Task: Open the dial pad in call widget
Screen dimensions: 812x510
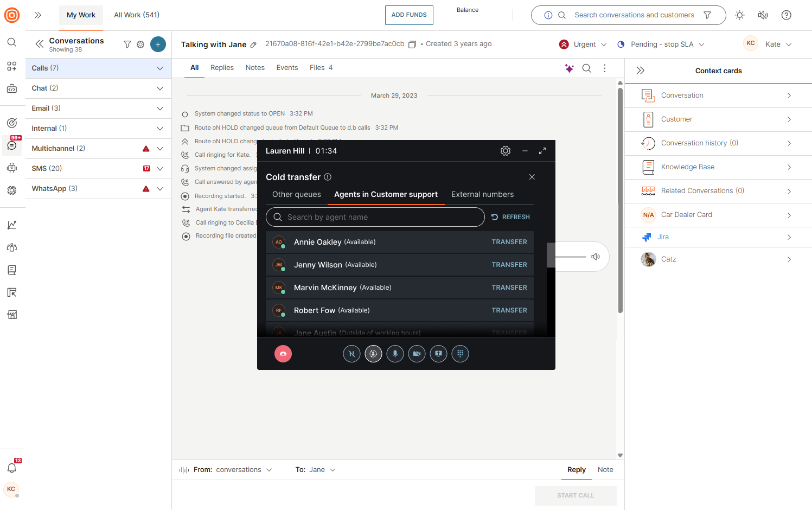Action: point(460,354)
